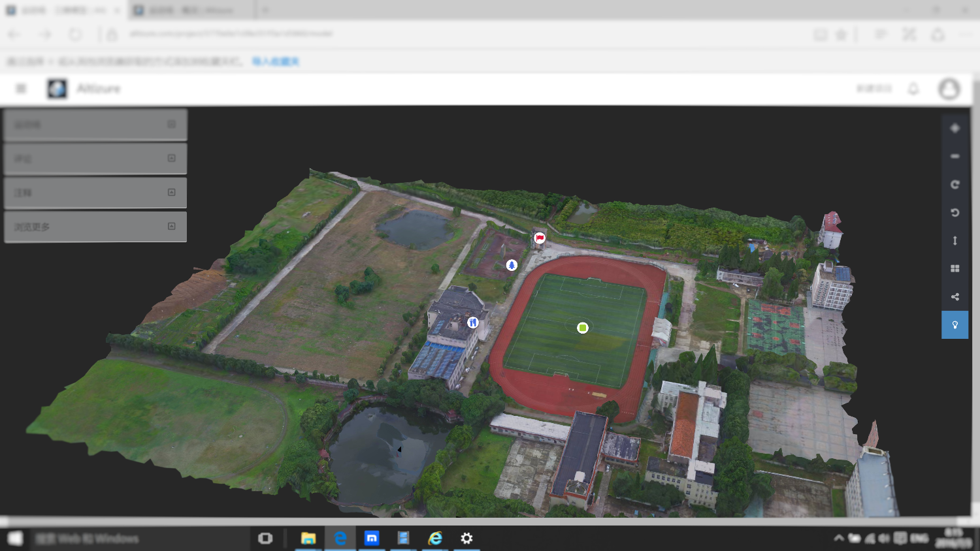
Task: Open the Edge hub lines icon
Action: coord(881,35)
